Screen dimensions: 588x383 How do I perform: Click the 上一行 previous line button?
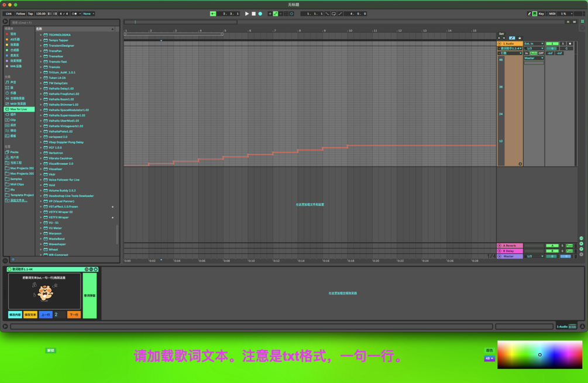point(46,315)
